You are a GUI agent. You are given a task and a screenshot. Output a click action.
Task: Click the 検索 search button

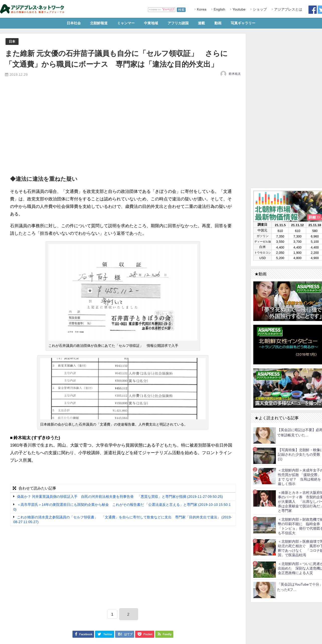[x=181, y=10]
